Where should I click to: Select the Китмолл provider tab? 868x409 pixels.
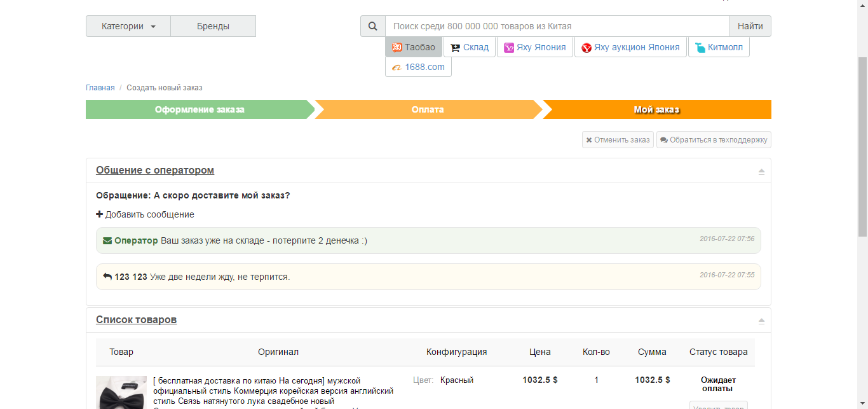click(719, 47)
